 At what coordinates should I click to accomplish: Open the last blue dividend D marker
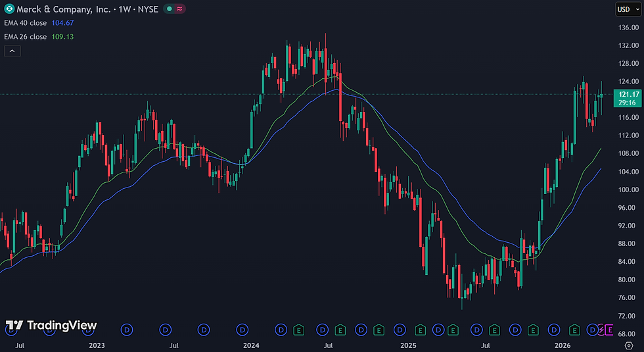point(592,330)
